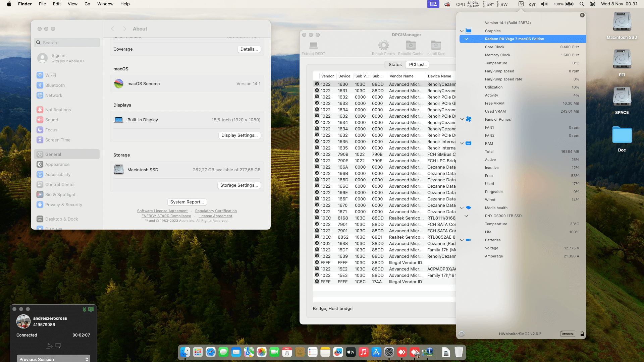644x362 pixels.
Task: Open Screen Time settings pane
Action: pos(67,140)
